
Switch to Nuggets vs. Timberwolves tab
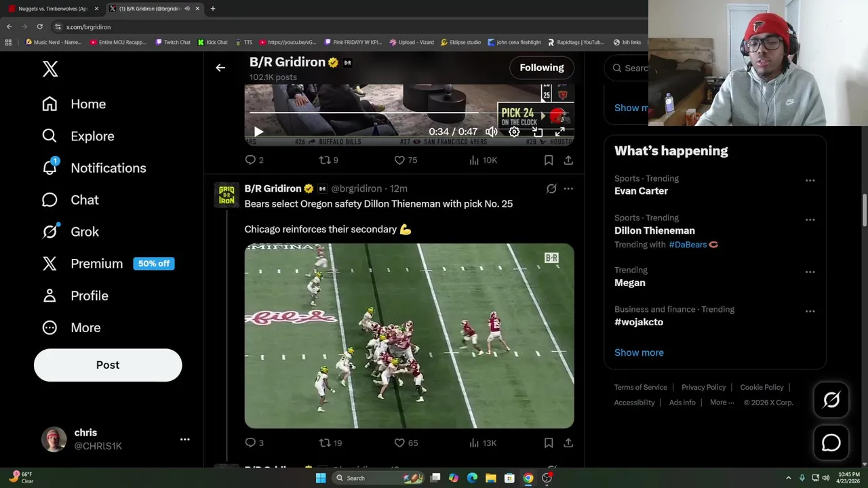click(x=53, y=8)
